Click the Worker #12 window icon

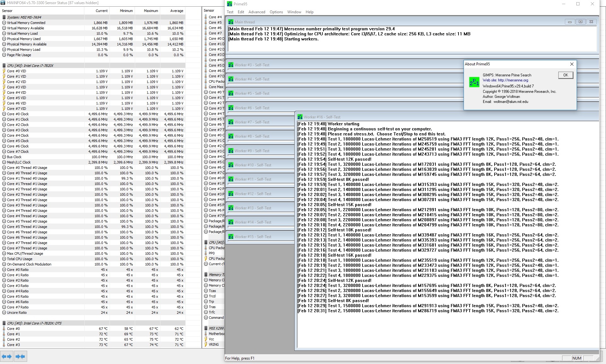(x=231, y=194)
